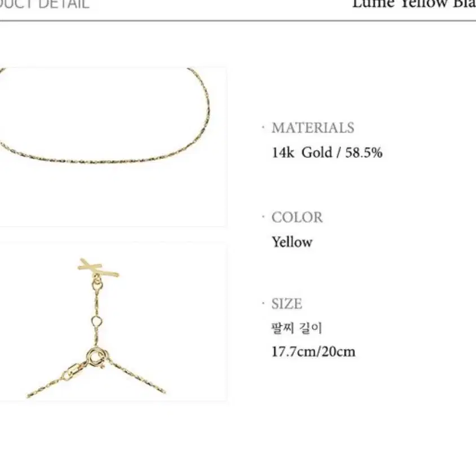476x476 pixels.
Task: Click the Lume Yellow product title
Action: (414, 4)
